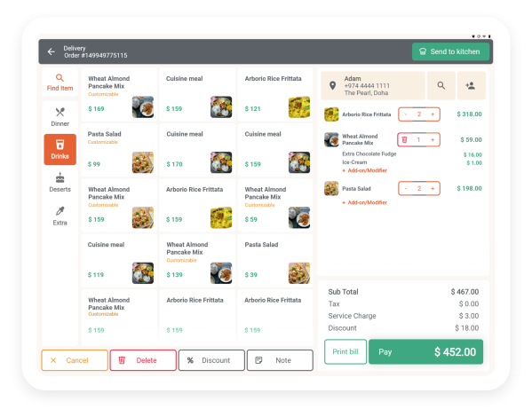The width and height of the screenshot is (532, 417).
Task: Decrease Pasta Salad order quantity
Action: tap(406, 188)
